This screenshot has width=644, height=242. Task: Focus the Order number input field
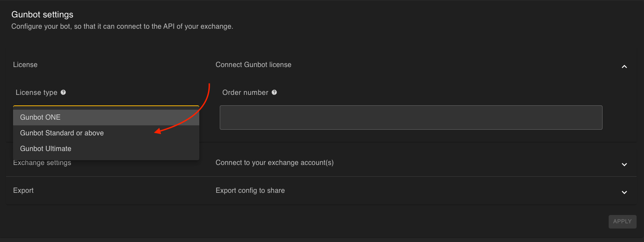(x=411, y=118)
